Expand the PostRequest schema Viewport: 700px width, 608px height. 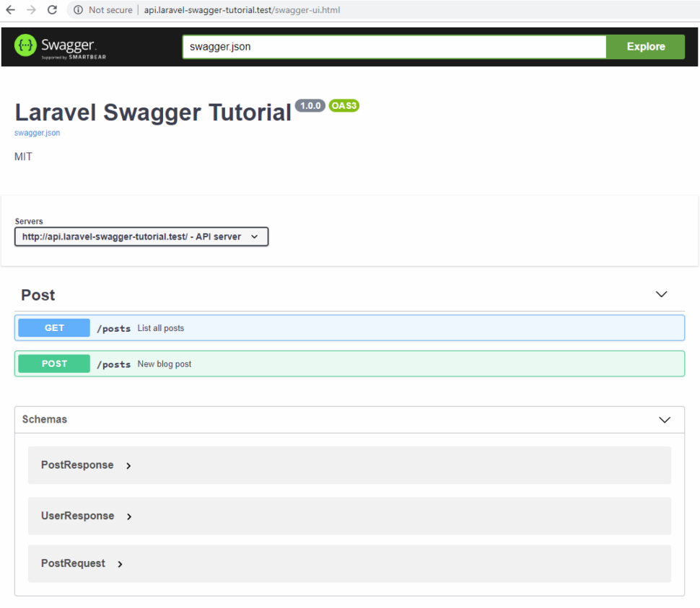[x=120, y=564]
